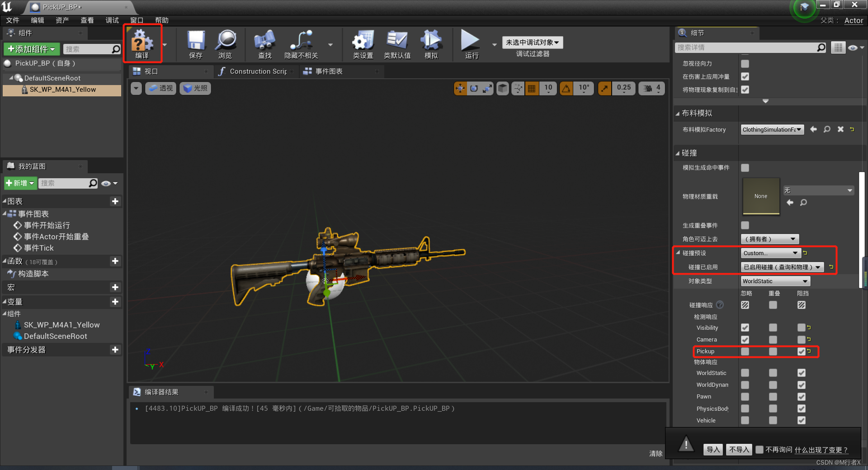Screen dimensions: 868x470
Task: Switch to Construction Script tab
Action: click(258, 71)
